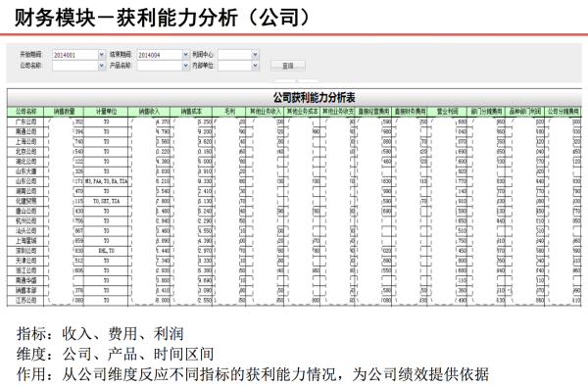
Task: Click the unit cell listing EHL, TO
Action: [106, 251]
